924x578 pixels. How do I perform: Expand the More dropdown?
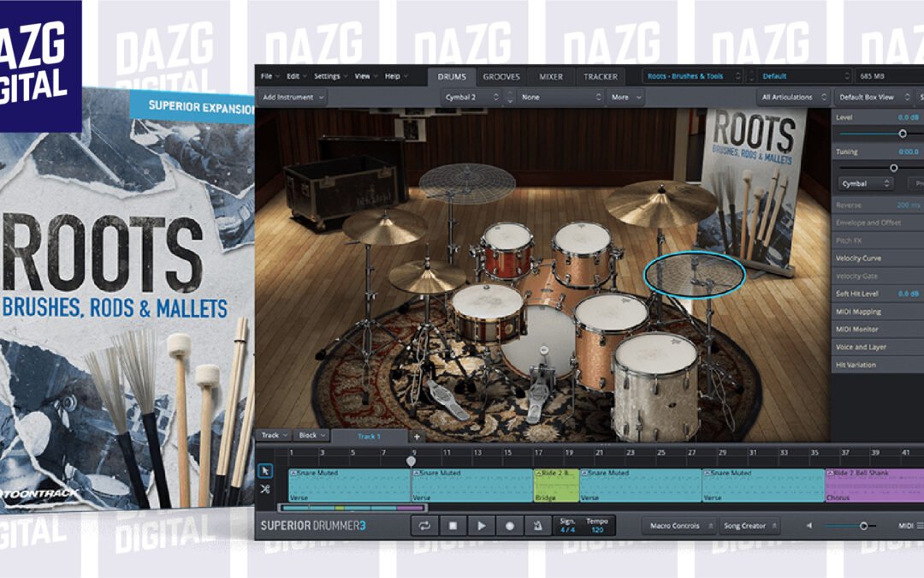click(x=625, y=98)
